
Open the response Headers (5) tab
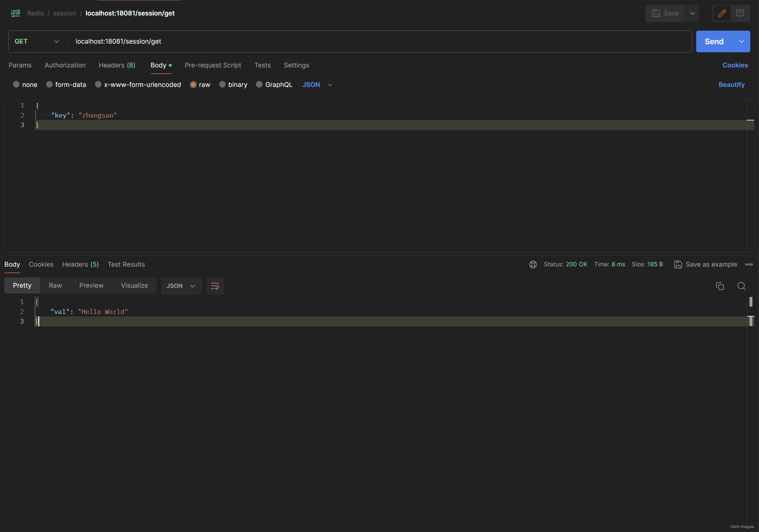click(x=80, y=264)
